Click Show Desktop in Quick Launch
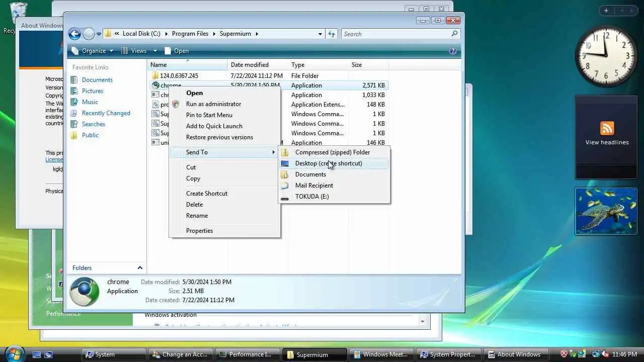644x362 pixels. (x=37, y=354)
